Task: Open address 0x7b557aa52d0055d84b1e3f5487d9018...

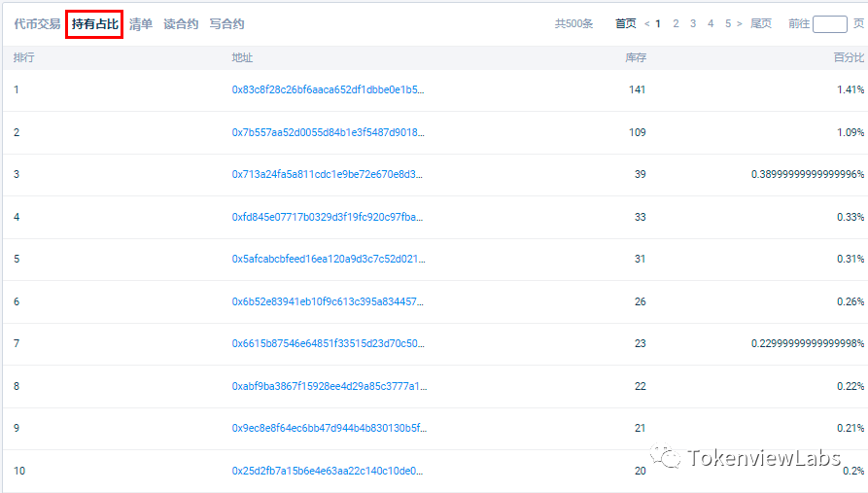Action: [x=328, y=132]
